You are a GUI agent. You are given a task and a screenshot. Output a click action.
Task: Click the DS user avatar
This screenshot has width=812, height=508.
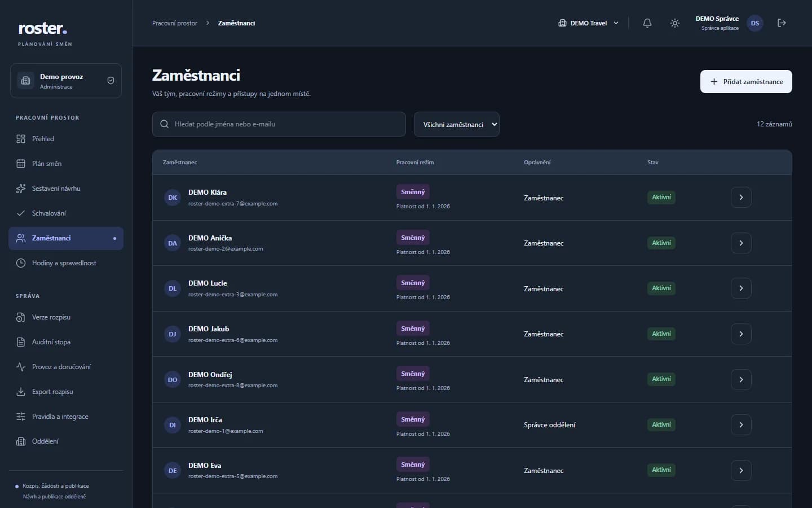pos(754,23)
